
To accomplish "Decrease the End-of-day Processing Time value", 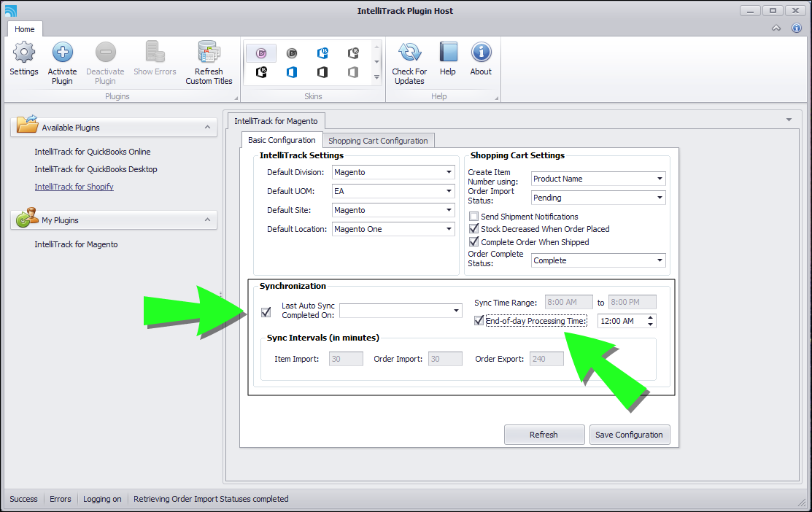I will (x=651, y=325).
